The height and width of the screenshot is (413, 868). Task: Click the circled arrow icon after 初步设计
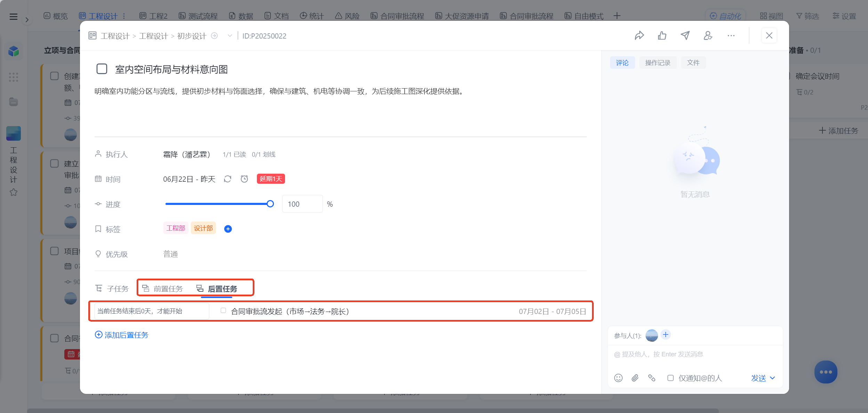214,36
